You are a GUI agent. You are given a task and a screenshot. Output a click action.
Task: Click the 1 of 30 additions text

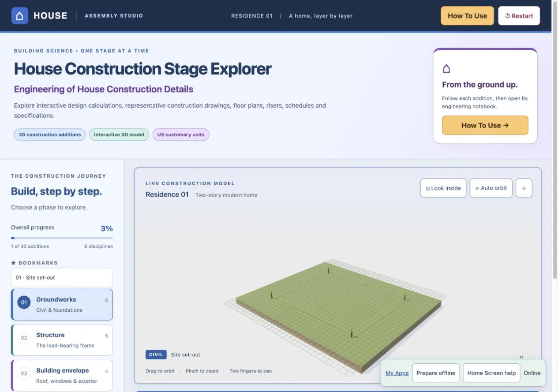tap(30, 246)
